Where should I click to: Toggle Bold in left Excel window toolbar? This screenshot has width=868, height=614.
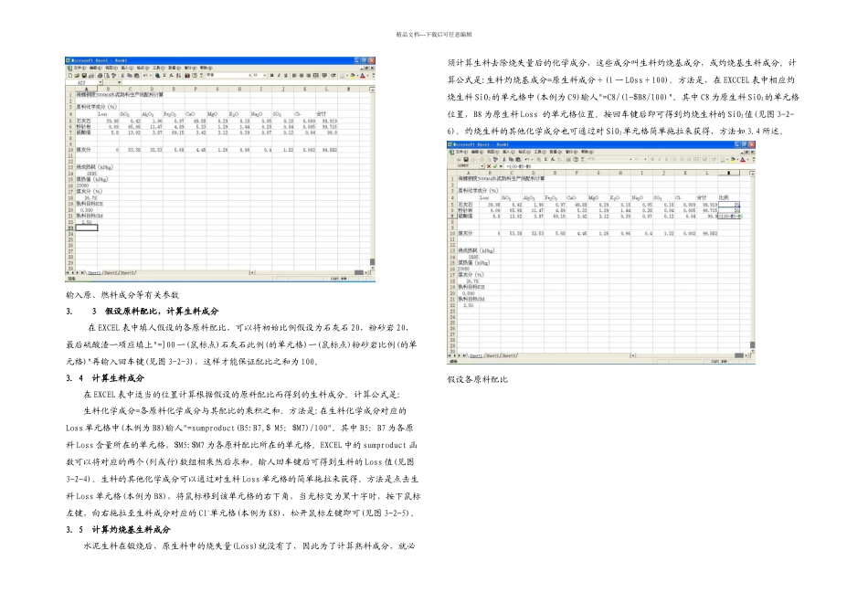271,75
